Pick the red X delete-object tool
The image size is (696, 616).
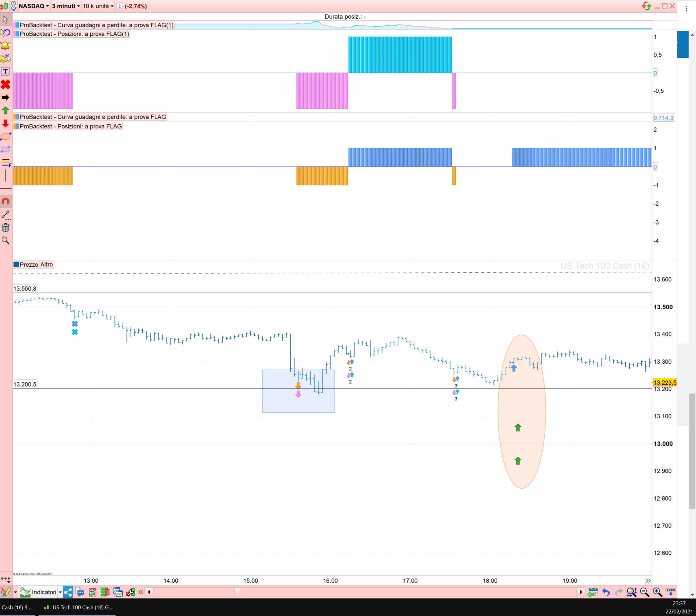coord(5,85)
